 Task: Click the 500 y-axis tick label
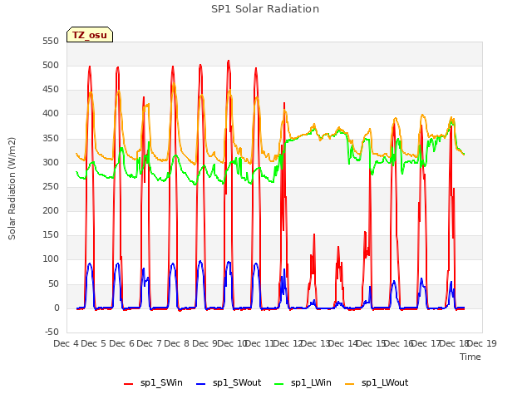pyautogui.click(x=51, y=66)
